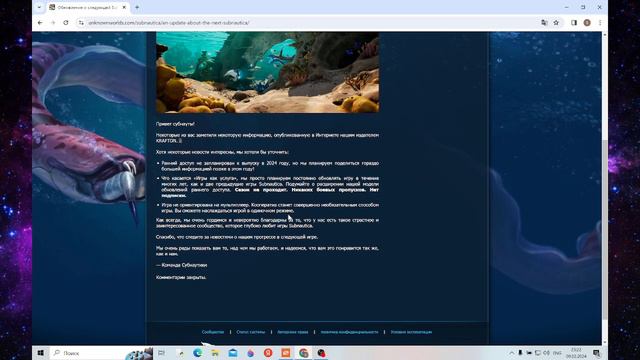Click the address bar URL field
Viewport: 640px width, 360px height.
click(310, 23)
